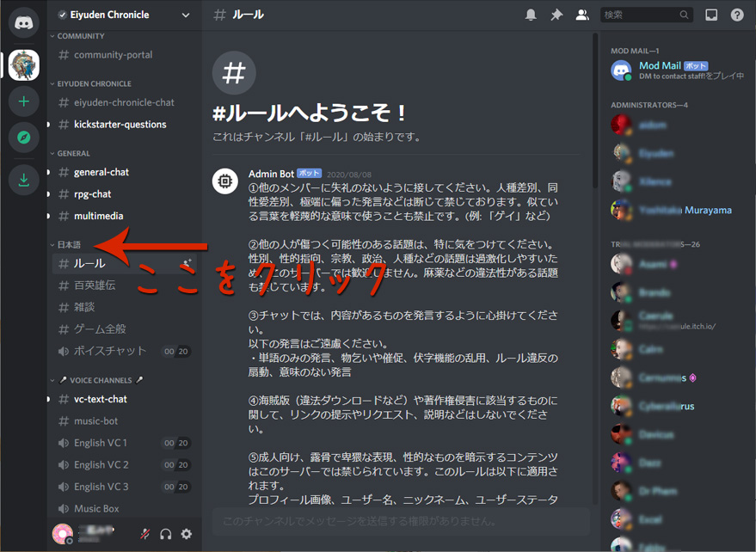Screen dimensions: 756x552
Task: Click the search field in header
Action: coord(647,15)
